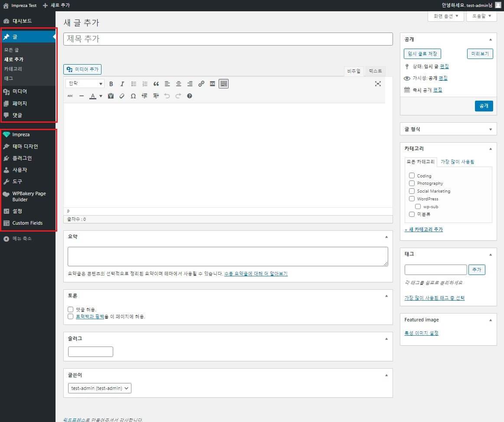
Task: Check the Photography category
Action: pos(412,183)
